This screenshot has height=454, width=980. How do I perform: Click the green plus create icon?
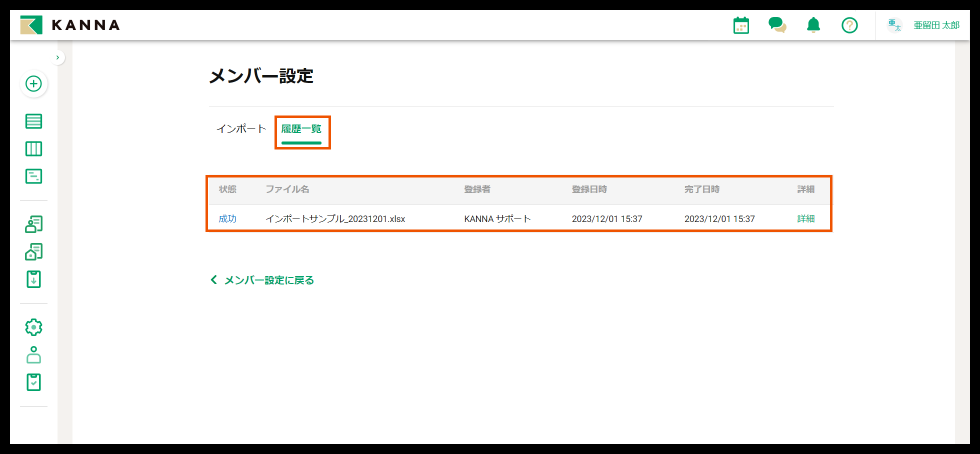(x=33, y=84)
